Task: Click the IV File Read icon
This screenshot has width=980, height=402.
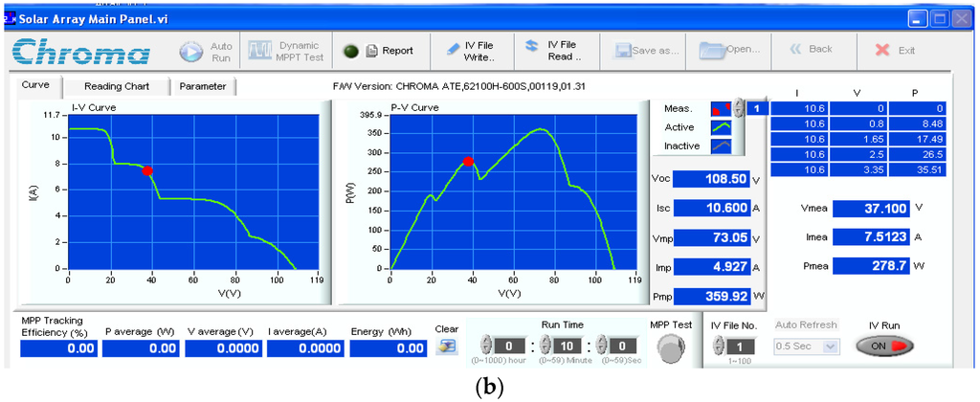Action: point(532,46)
